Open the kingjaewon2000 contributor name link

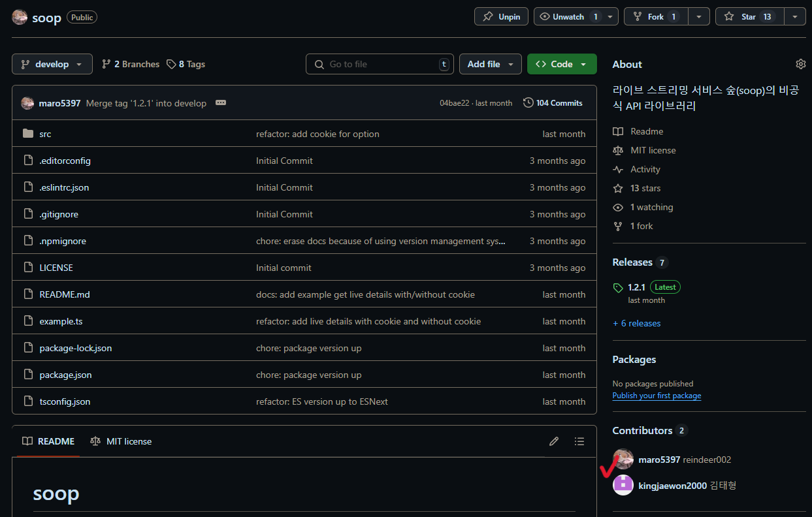(x=672, y=485)
